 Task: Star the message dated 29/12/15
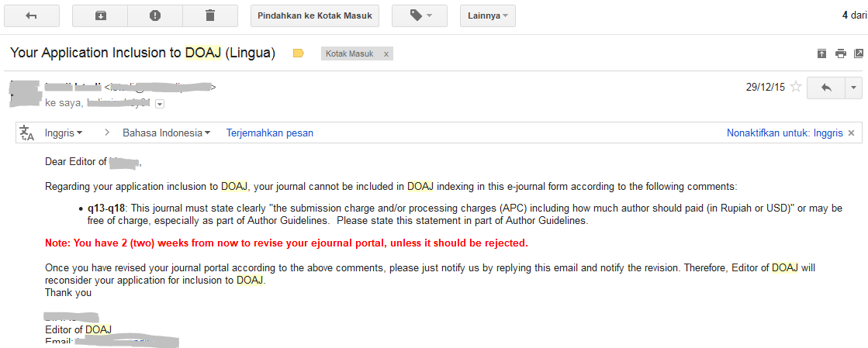click(x=795, y=88)
